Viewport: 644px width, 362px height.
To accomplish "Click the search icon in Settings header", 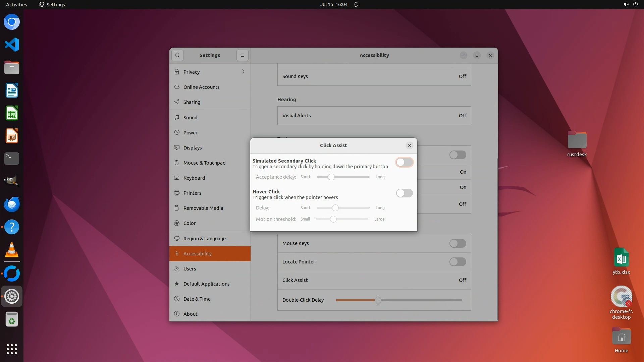I will click(x=177, y=55).
